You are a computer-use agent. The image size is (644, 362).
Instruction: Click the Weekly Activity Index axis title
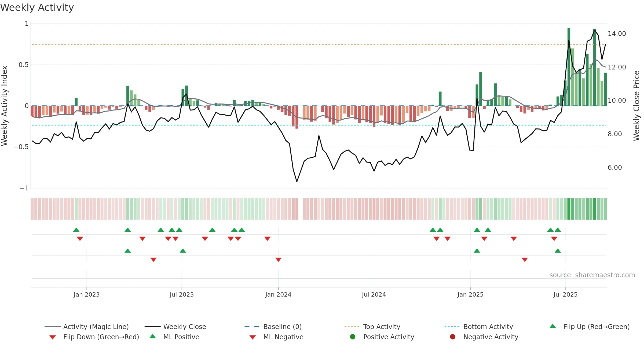(x=4, y=106)
